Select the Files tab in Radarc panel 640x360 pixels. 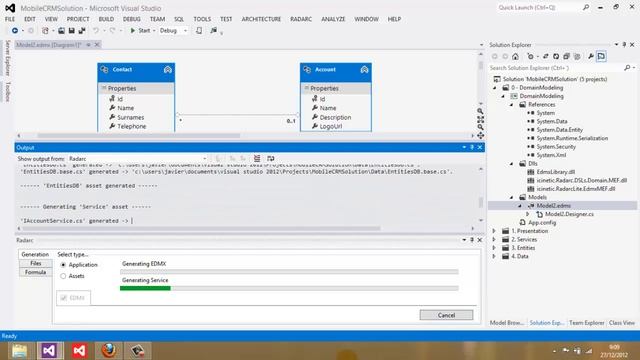36,264
